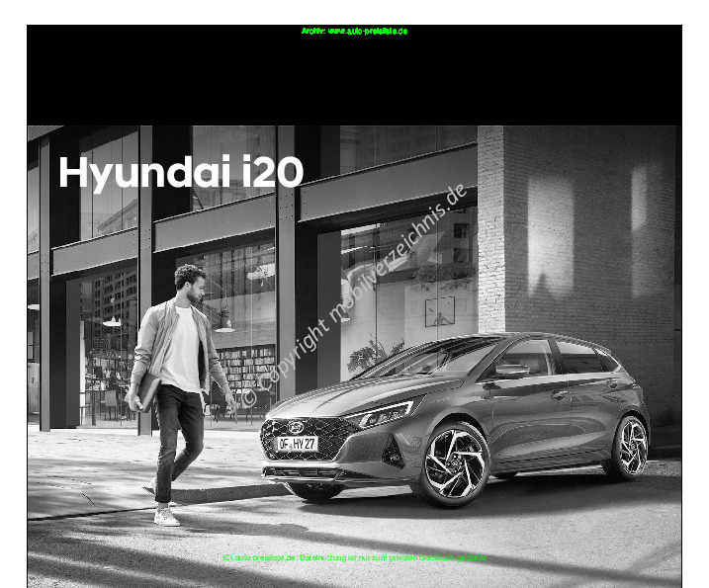Click the Hyundai logo on the car grille

pos(297,427)
